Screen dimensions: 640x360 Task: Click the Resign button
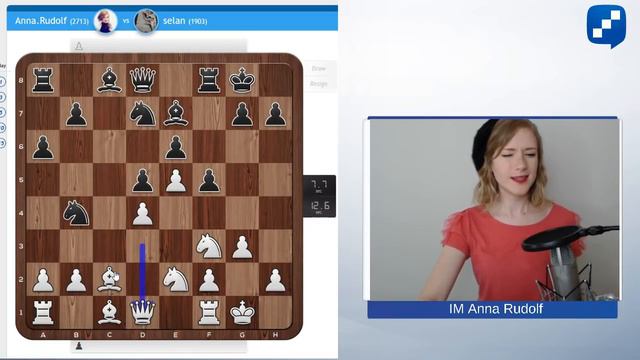tap(319, 84)
